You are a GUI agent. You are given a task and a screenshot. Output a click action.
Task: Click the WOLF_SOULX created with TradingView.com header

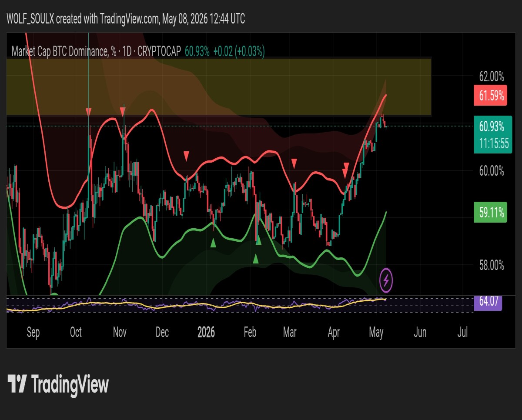pos(126,19)
